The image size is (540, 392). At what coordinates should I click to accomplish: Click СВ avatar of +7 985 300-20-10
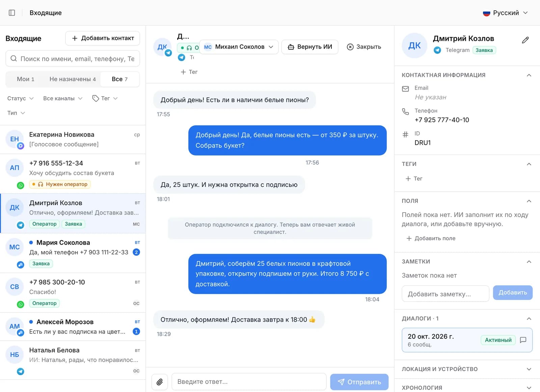pos(15,287)
